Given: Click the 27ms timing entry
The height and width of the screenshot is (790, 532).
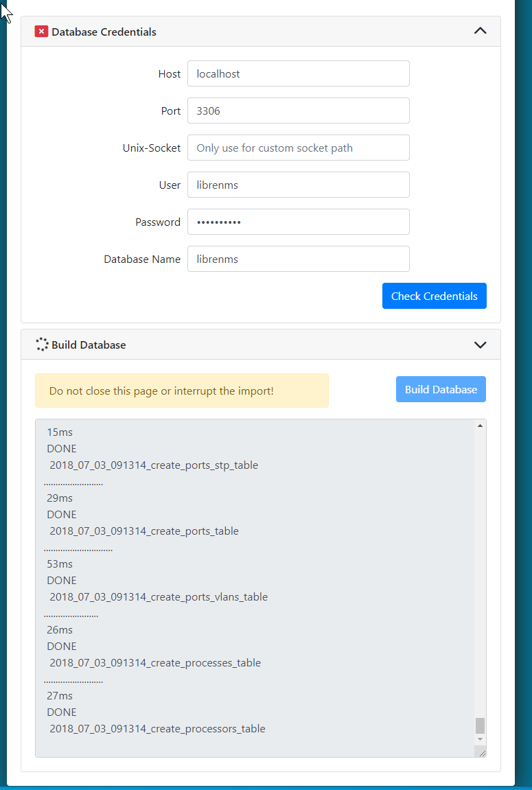Looking at the screenshot, I should point(60,696).
